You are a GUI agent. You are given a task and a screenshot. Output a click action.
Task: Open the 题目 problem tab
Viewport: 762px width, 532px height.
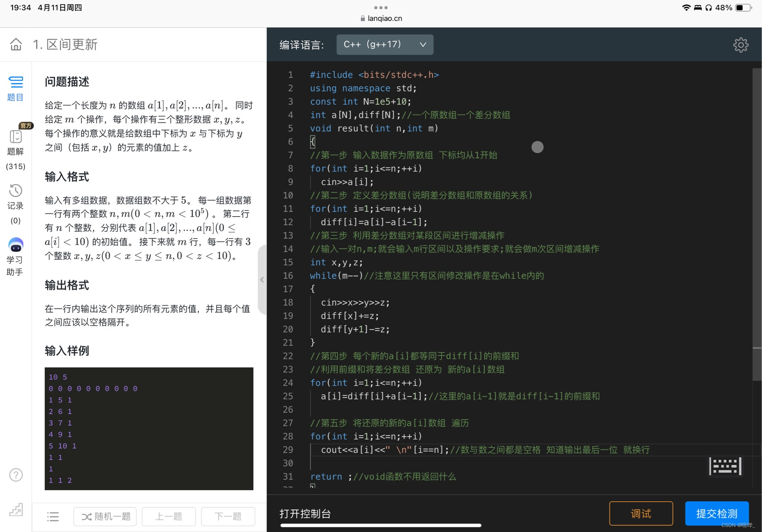click(15, 89)
